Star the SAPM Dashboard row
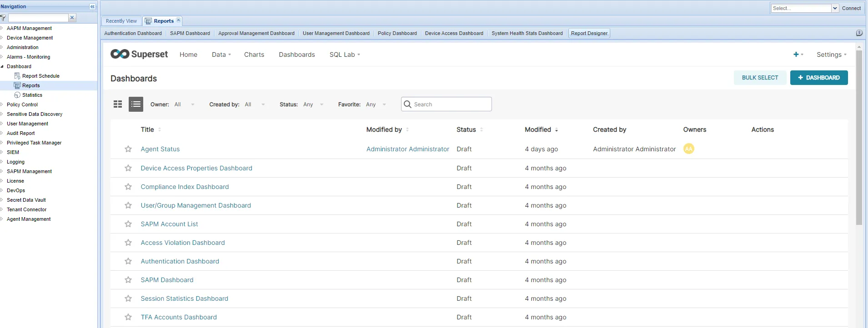The width and height of the screenshot is (868, 328). (128, 280)
